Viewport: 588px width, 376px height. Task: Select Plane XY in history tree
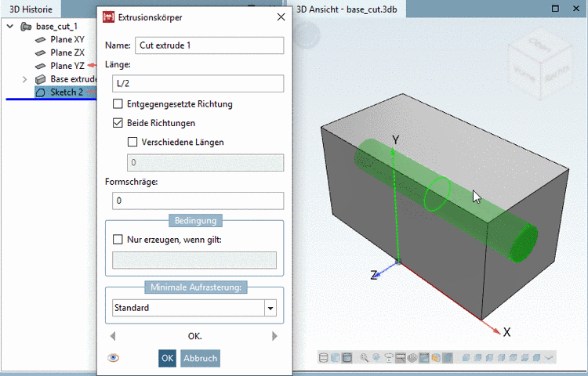click(67, 39)
